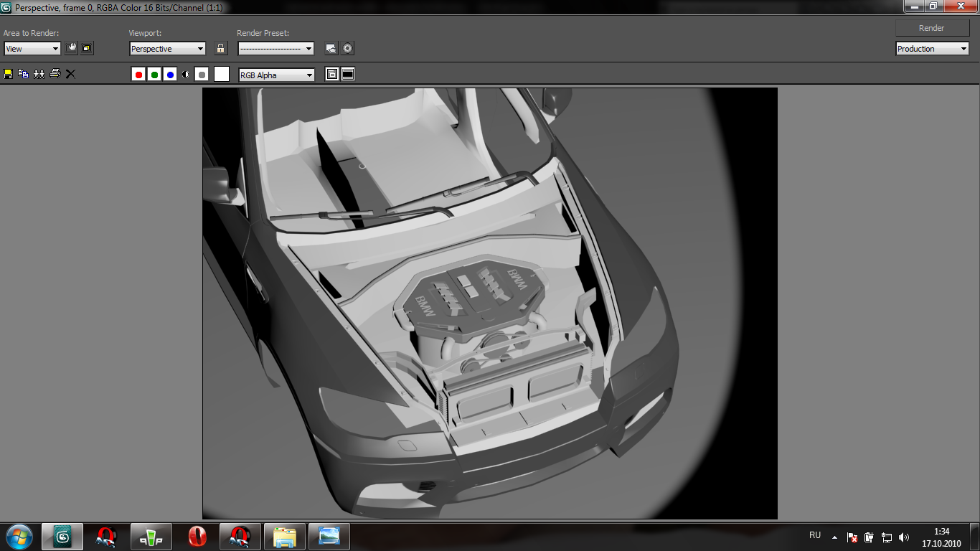
Task: Click the Copy Image icon
Action: (24, 74)
